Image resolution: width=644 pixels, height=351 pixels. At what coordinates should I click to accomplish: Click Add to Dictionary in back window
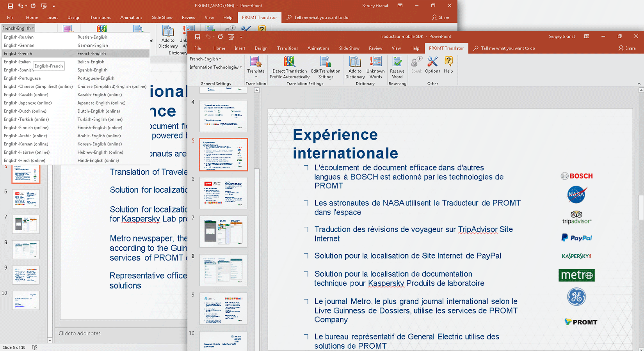[x=168, y=37]
